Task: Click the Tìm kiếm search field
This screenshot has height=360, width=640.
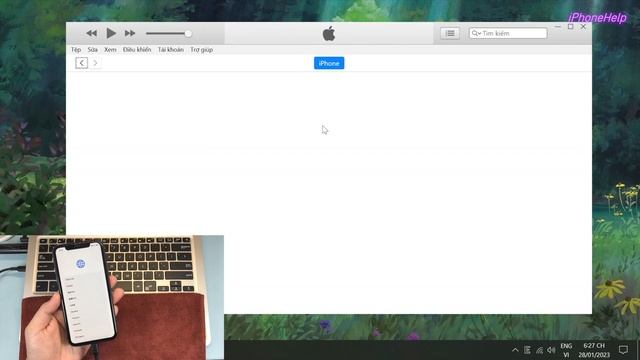Action: tap(508, 33)
